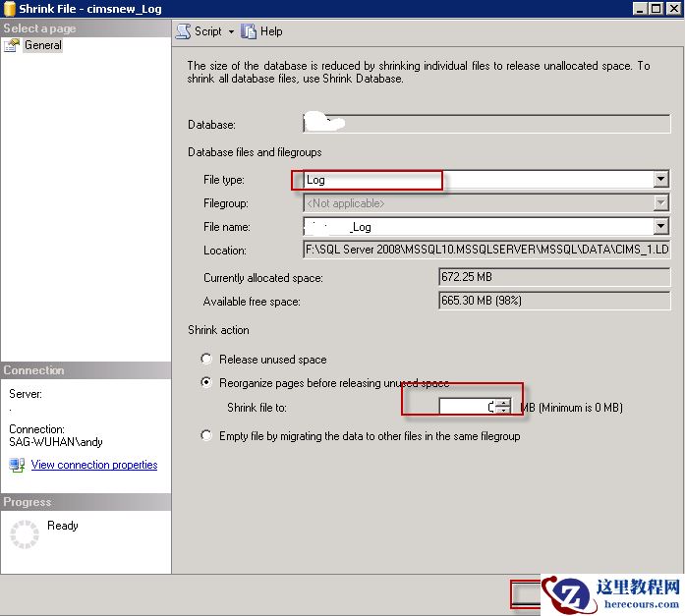Click the SAG-WUHAN\andy connection text
This screenshot has height=616, width=685.
[x=56, y=442]
